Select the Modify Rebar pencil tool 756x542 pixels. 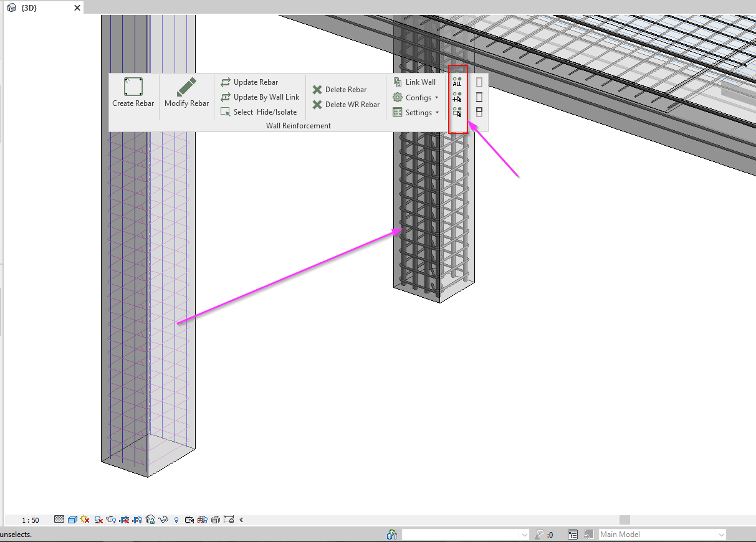pos(186,93)
